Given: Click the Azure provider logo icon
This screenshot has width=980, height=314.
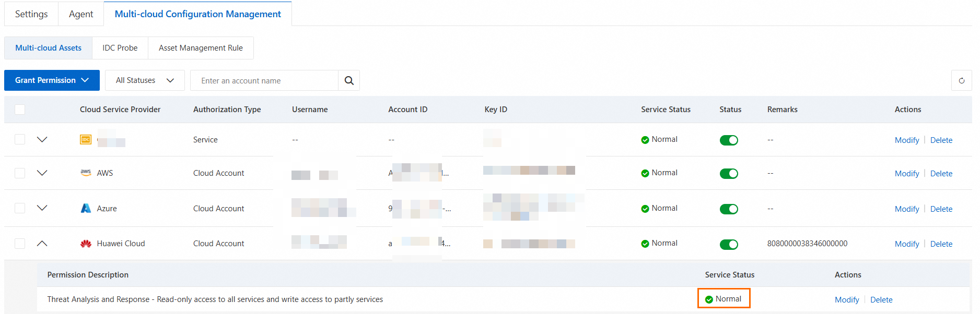Looking at the screenshot, I should click(x=86, y=208).
